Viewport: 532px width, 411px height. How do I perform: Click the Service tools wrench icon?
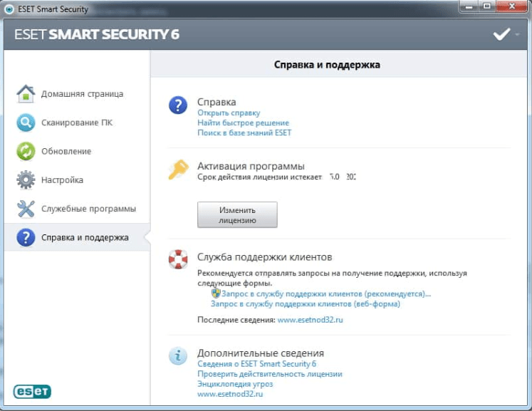click(x=26, y=209)
